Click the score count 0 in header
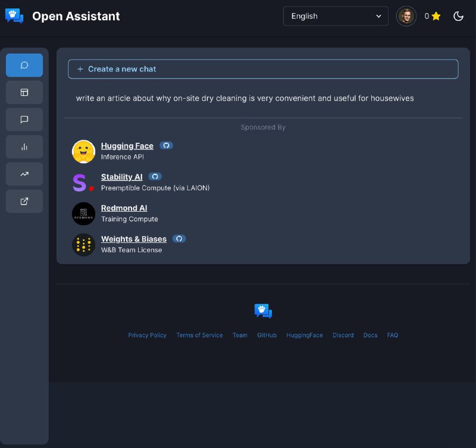 427,16
